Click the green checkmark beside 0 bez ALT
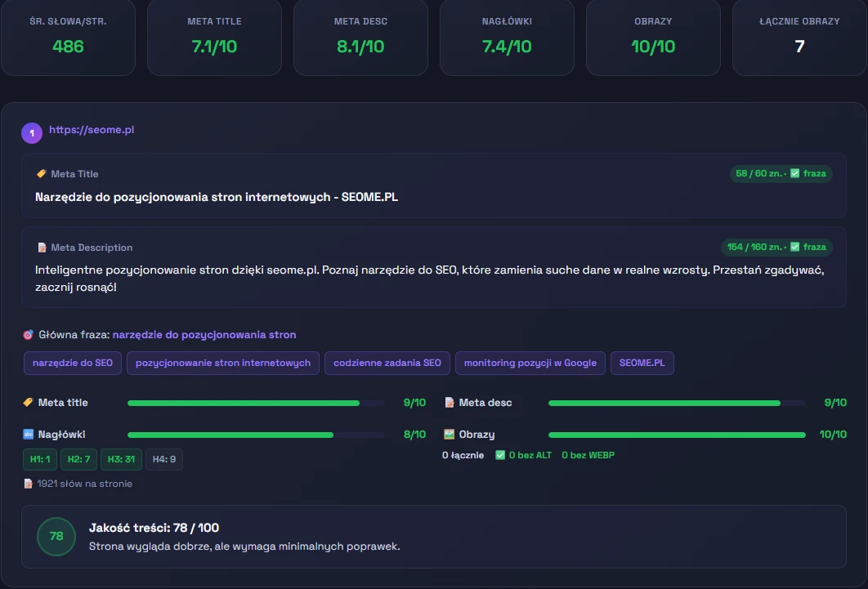Viewport: 868px width, 589px height. pyautogui.click(x=500, y=455)
